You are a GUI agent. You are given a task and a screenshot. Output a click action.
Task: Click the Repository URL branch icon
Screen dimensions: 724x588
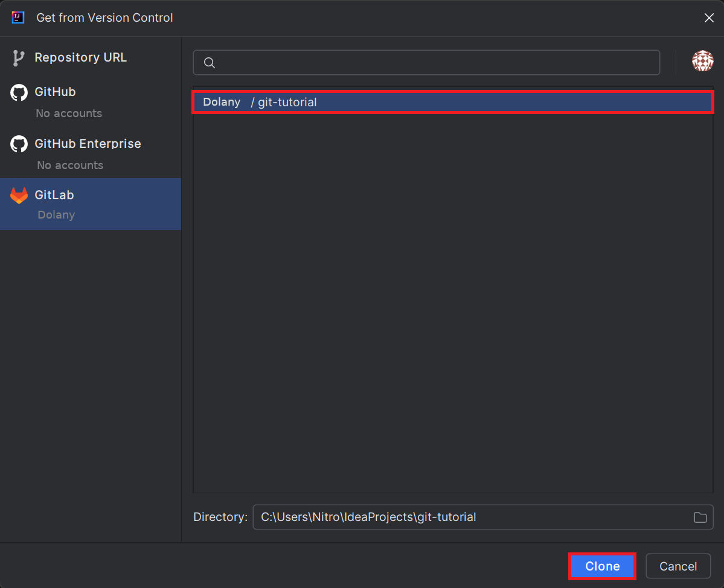click(19, 58)
